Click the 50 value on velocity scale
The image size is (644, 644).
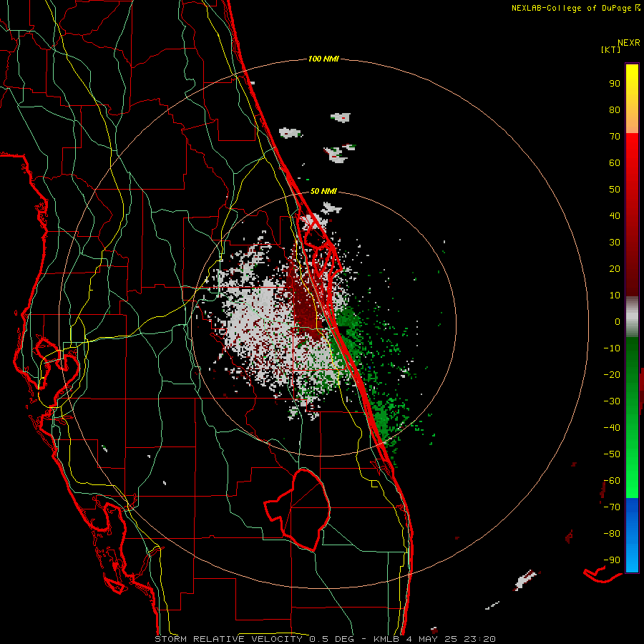[615, 190]
